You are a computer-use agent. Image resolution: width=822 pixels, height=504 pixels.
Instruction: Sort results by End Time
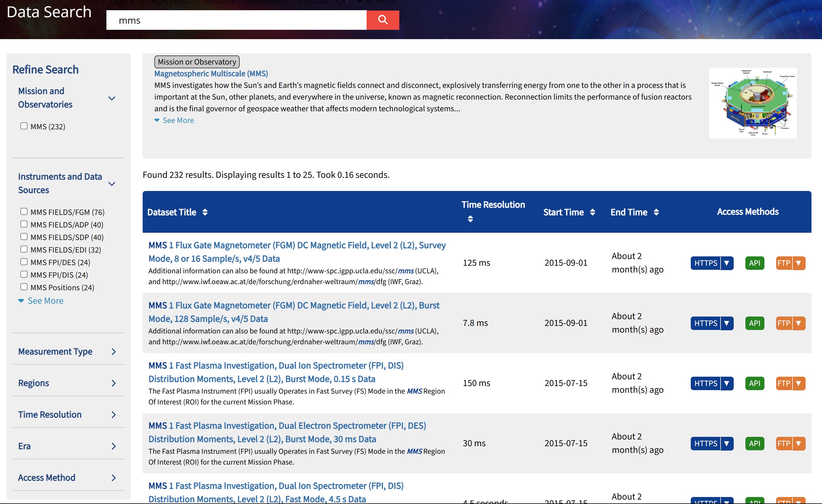657,212
